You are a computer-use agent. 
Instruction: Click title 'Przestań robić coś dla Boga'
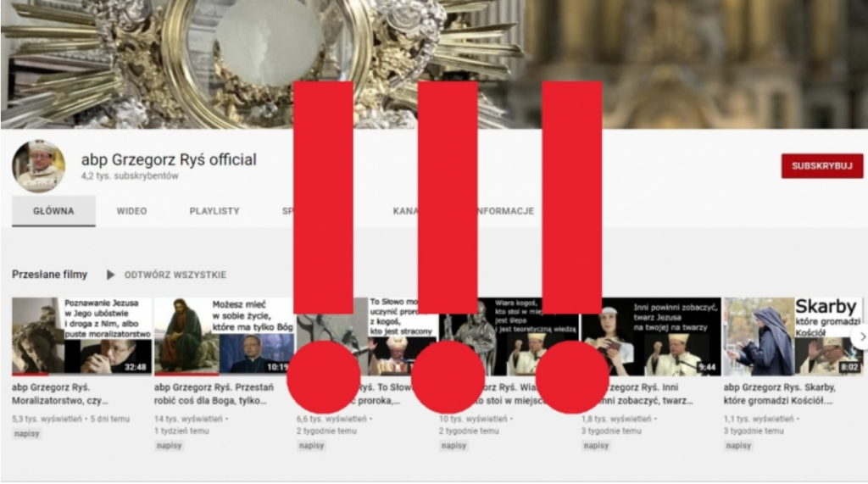[214, 394]
